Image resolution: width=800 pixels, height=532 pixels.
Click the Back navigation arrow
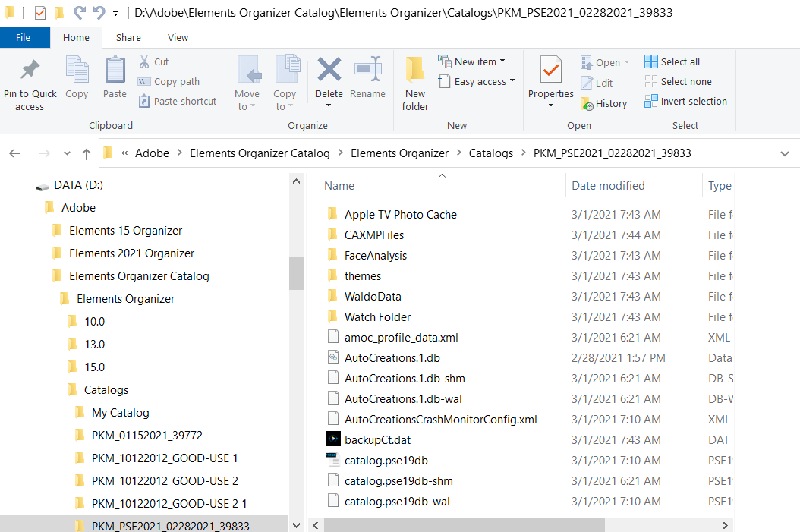pos(15,153)
